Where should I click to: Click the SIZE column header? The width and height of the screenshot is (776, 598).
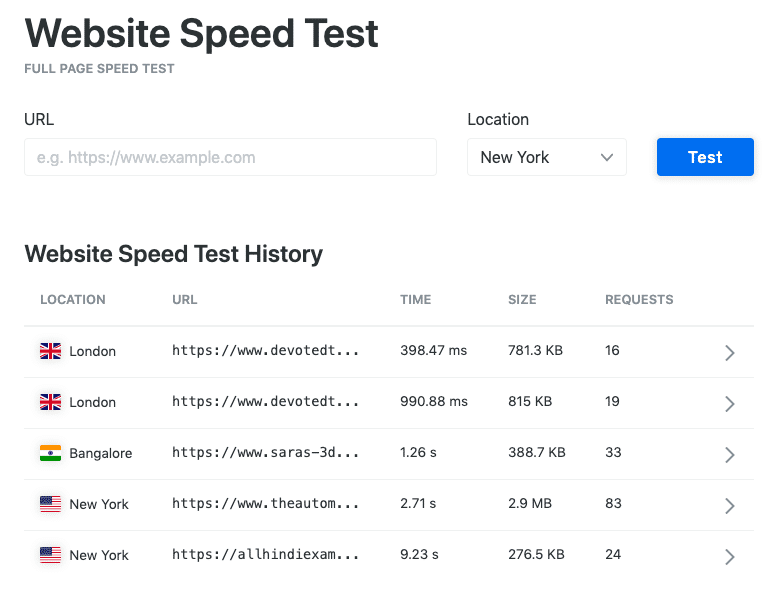[522, 299]
